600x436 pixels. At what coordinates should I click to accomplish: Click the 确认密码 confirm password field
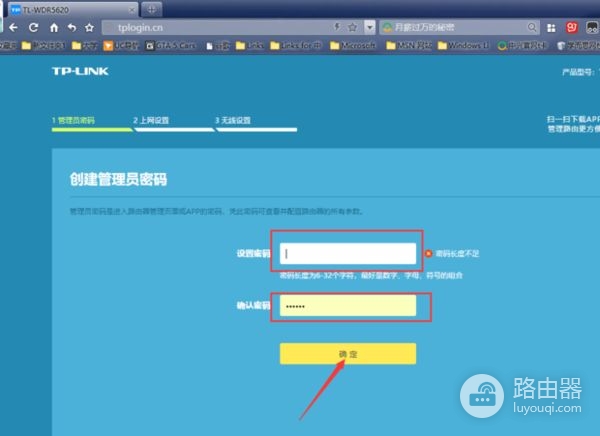(x=348, y=305)
